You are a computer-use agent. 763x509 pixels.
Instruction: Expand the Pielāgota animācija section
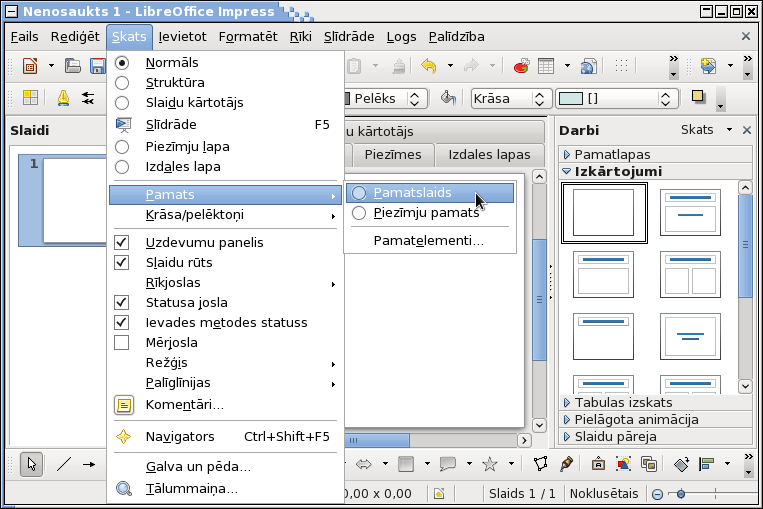click(655, 419)
